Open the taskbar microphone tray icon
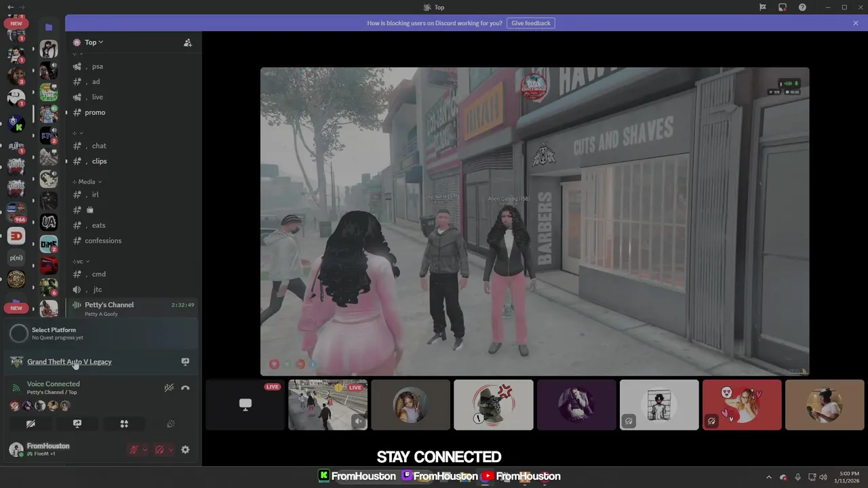 click(798, 477)
